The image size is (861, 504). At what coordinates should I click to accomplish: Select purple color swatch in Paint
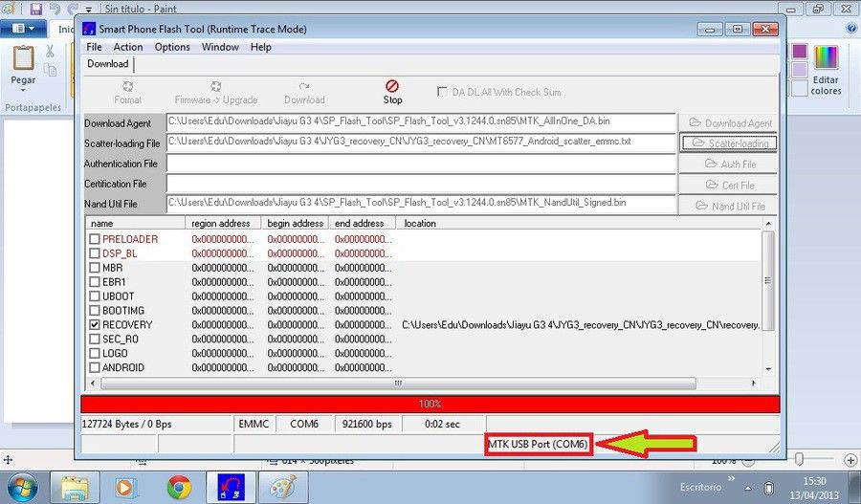pyautogui.click(x=800, y=52)
